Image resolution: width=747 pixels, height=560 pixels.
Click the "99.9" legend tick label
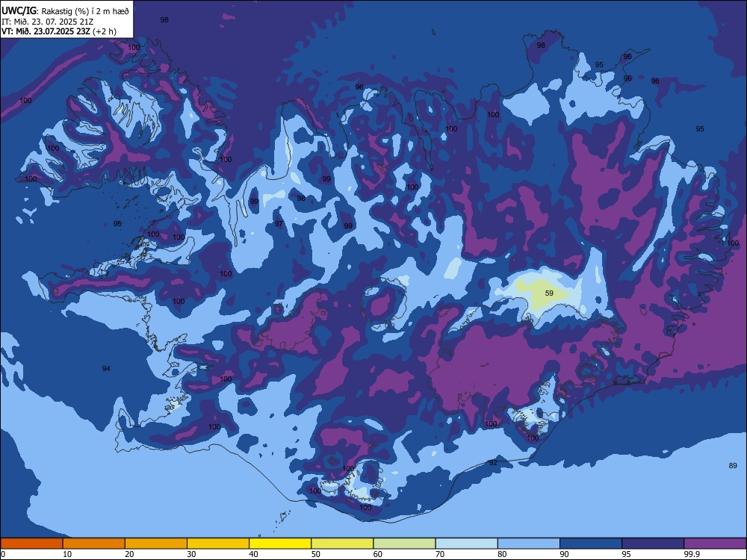coord(691,554)
